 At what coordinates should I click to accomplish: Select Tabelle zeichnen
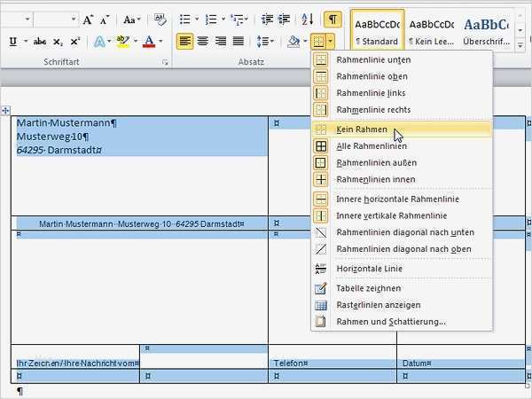pos(401,288)
